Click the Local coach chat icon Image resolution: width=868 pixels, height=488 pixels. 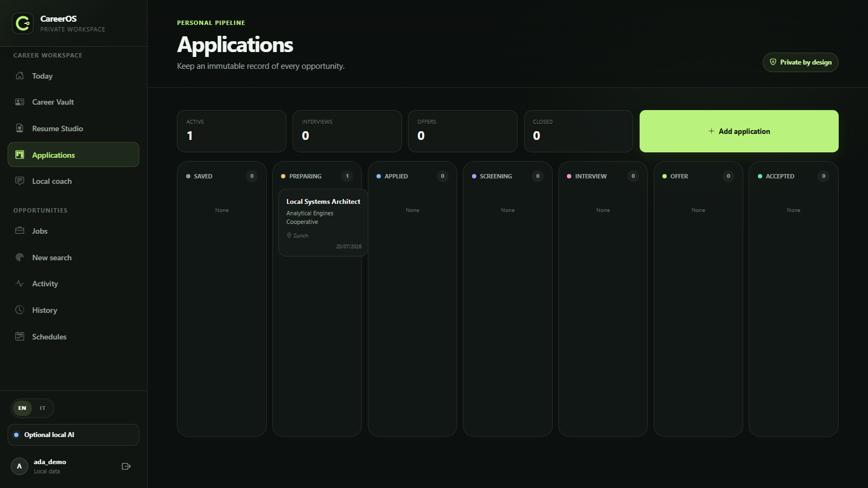20,181
